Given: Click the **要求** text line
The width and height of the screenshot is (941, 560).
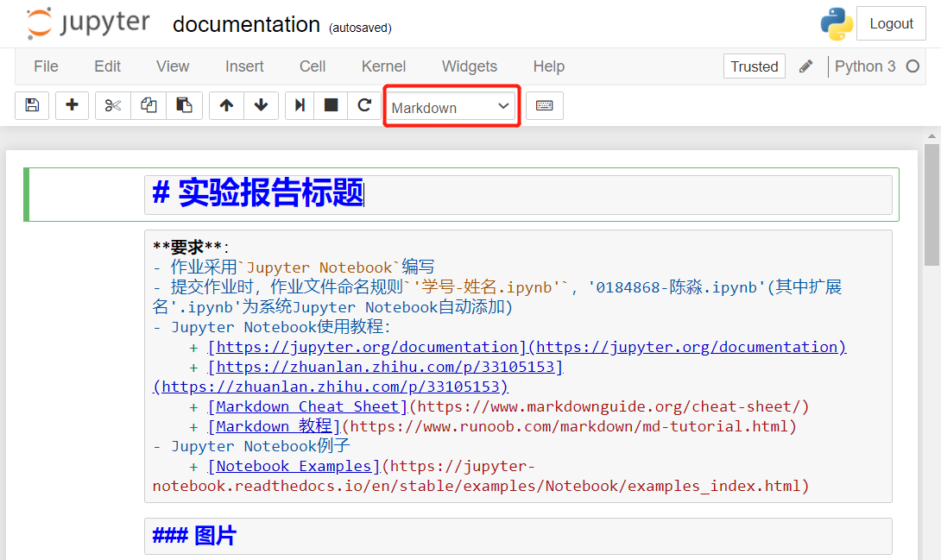Looking at the screenshot, I should click(x=191, y=247).
